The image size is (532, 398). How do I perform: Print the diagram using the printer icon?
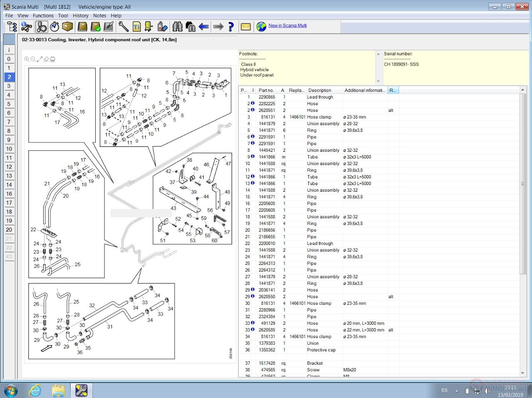click(53, 59)
